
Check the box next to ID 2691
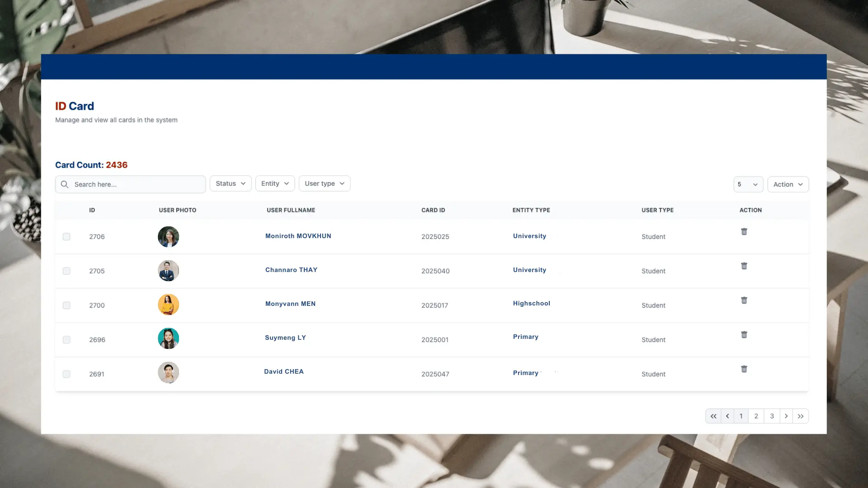66,374
